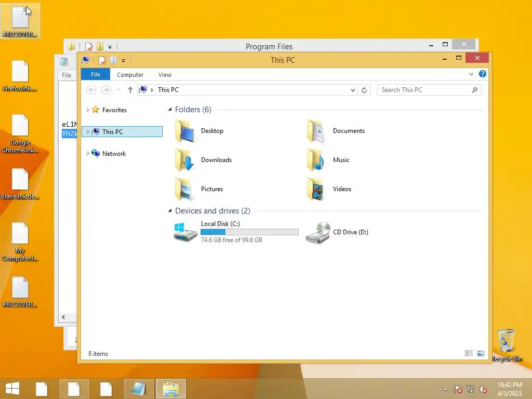Open Customize Quick Access Toolbar dropdown in This PC
This screenshot has height=399, width=532.
click(124, 61)
